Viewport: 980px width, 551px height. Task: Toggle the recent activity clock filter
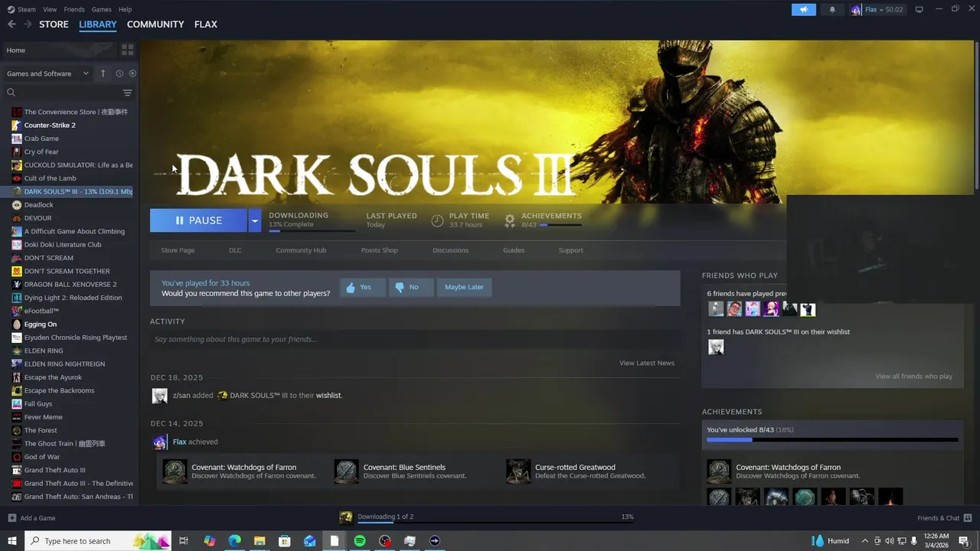coord(119,73)
